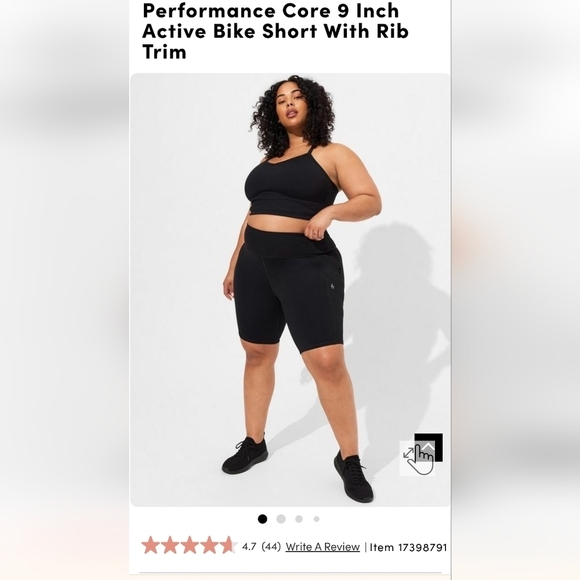
Task: Click the Item 17398791 number text
Action: click(x=408, y=547)
